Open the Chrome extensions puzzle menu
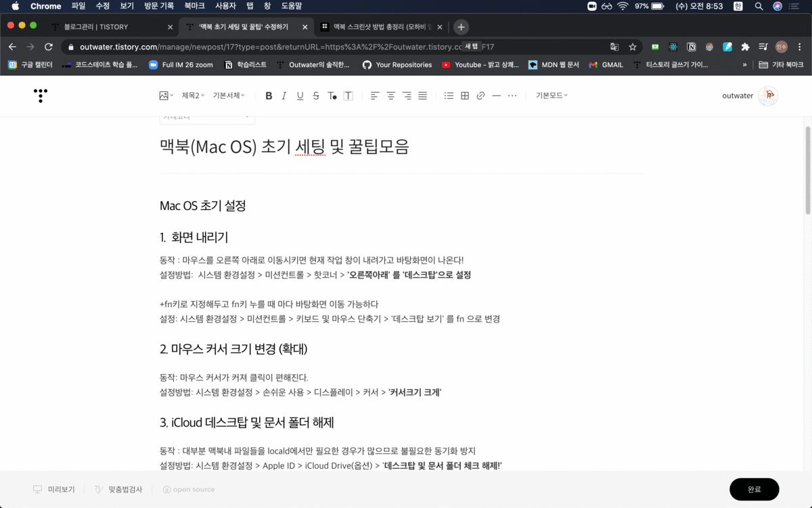 pos(745,47)
